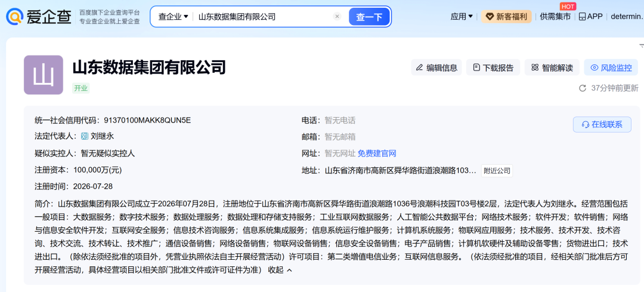The image size is (644, 292).
Task: Click the registered capital 100,000万(元) value
Action: coord(98,170)
